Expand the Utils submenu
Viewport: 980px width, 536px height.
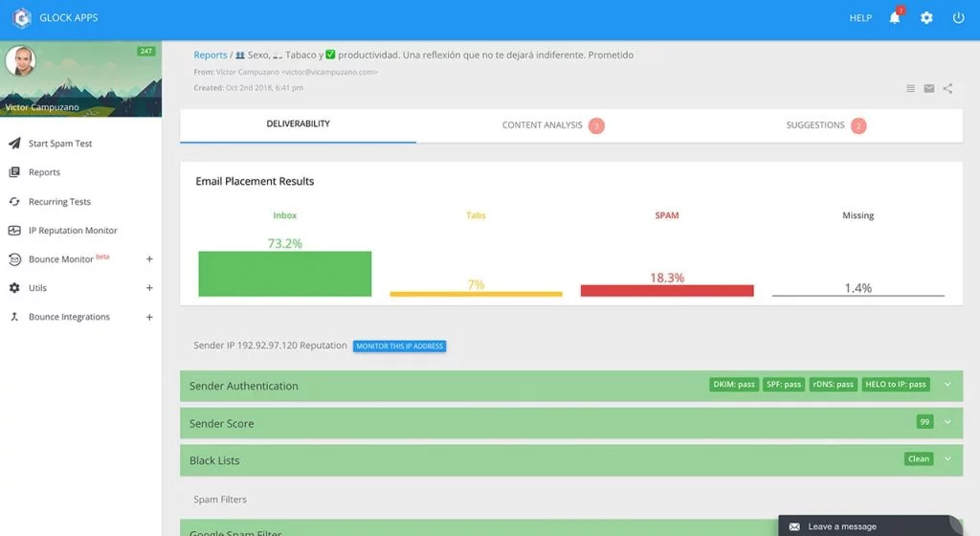(x=149, y=287)
